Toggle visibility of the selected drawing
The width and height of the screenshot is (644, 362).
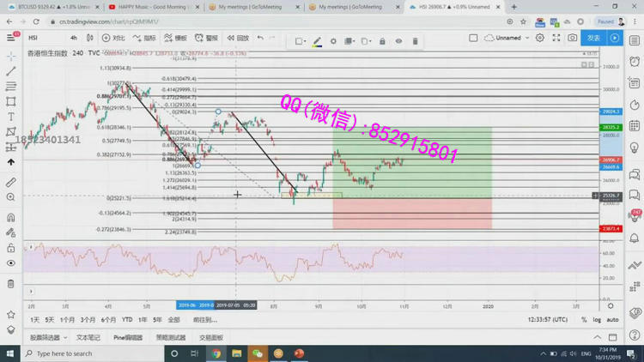click(398, 41)
